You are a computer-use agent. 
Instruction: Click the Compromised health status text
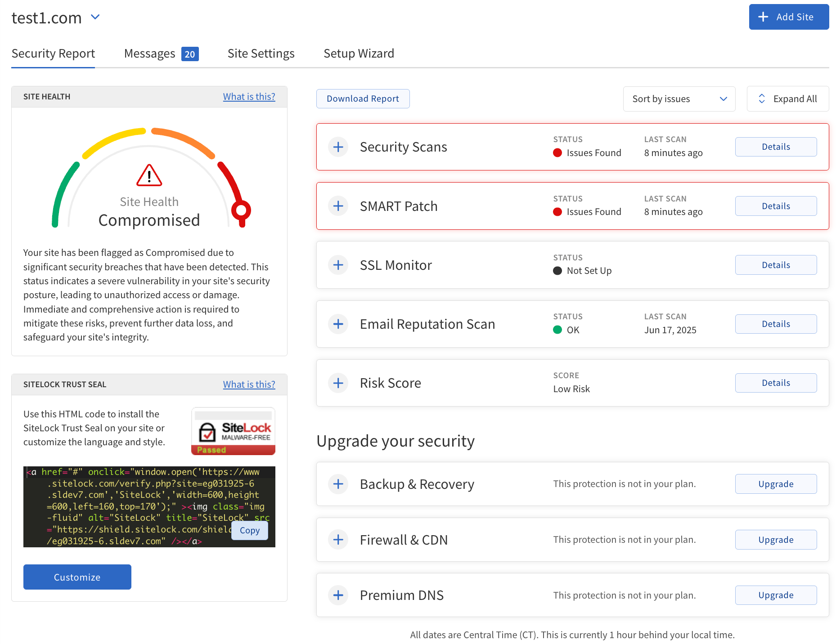click(x=149, y=220)
